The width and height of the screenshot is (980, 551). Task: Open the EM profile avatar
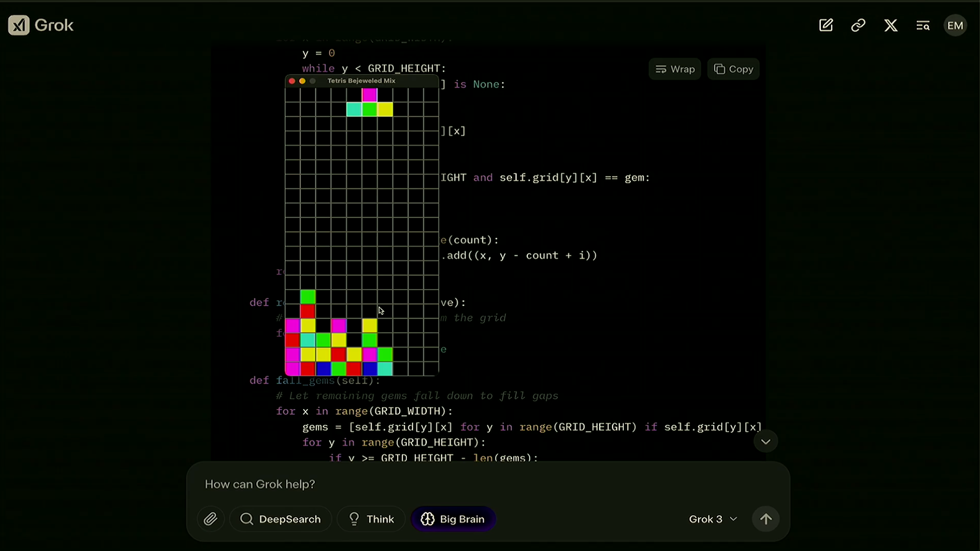(955, 26)
